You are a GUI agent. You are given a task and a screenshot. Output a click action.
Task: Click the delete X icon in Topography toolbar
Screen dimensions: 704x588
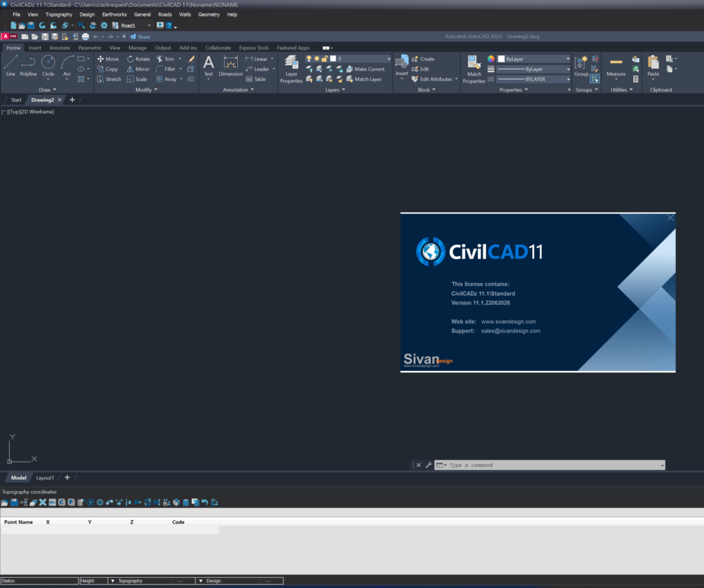tap(43, 502)
